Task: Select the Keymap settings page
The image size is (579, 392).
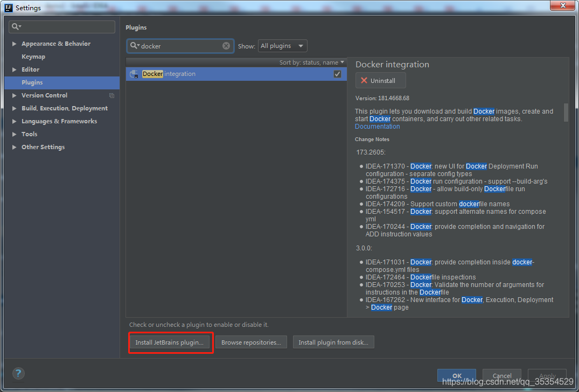Action: [x=33, y=57]
